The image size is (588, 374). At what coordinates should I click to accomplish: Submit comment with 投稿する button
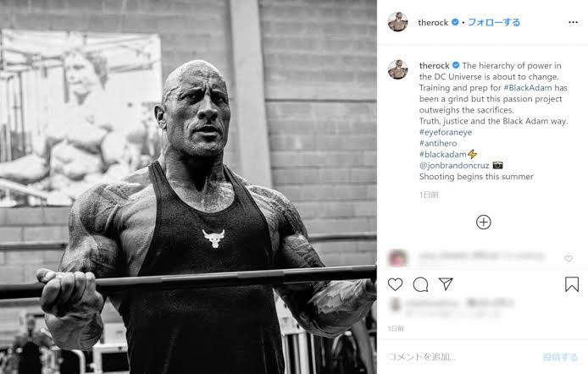click(x=560, y=357)
